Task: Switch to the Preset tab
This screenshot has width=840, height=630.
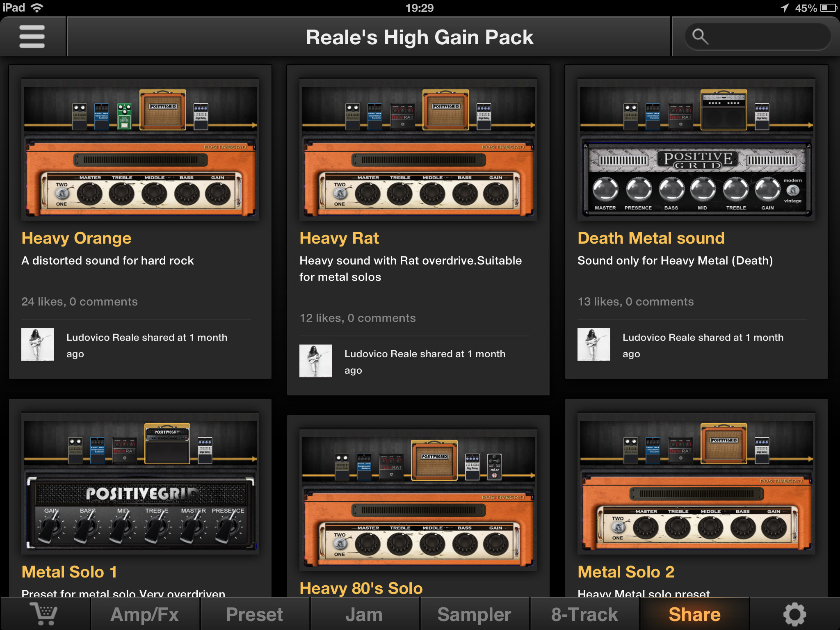Action: (254, 614)
